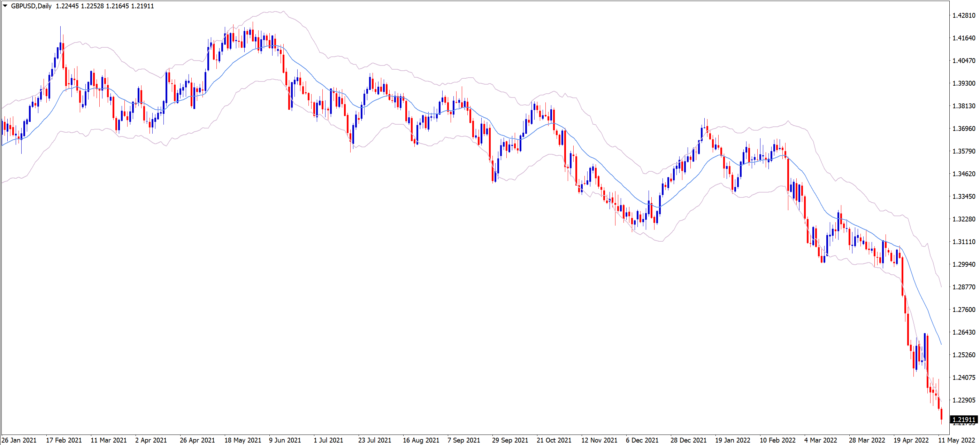Click the 1.40470 price scale label
This screenshot has height=445, width=980.
[x=964, y=61]
